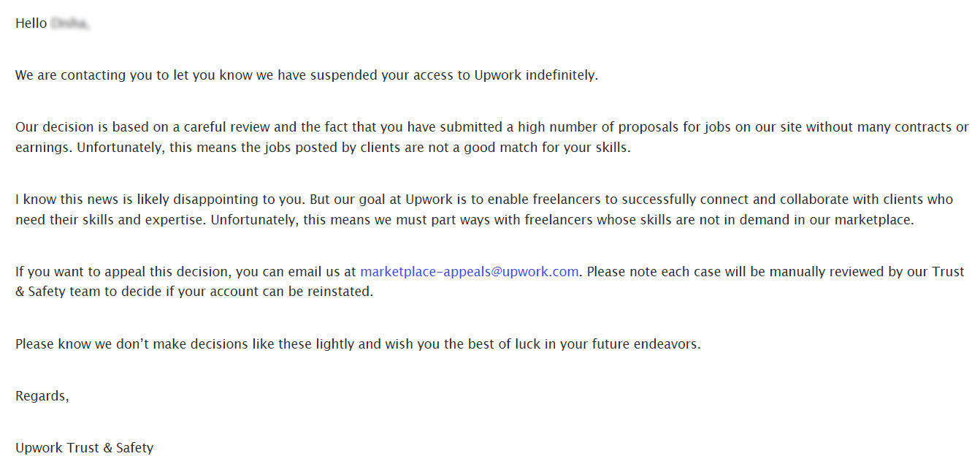The height and width of the screenshot is (467, 980).
Task: Click the word Hello in the greeting
Action: coord(31,23)
